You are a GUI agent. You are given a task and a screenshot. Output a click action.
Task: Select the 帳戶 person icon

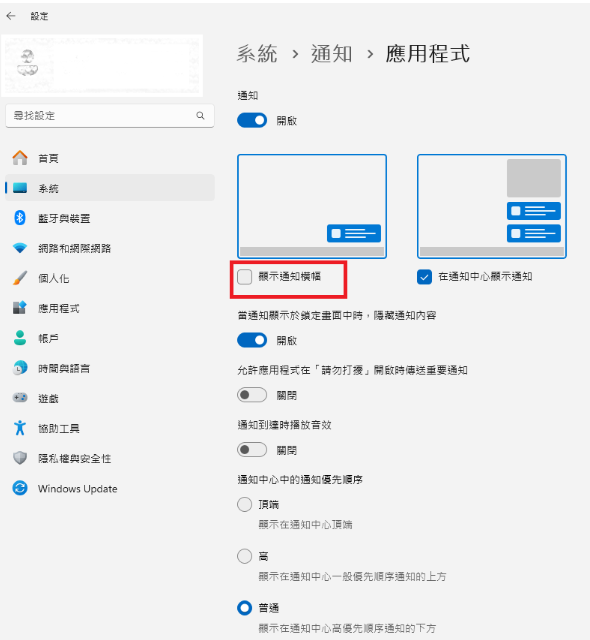point(20,338)
